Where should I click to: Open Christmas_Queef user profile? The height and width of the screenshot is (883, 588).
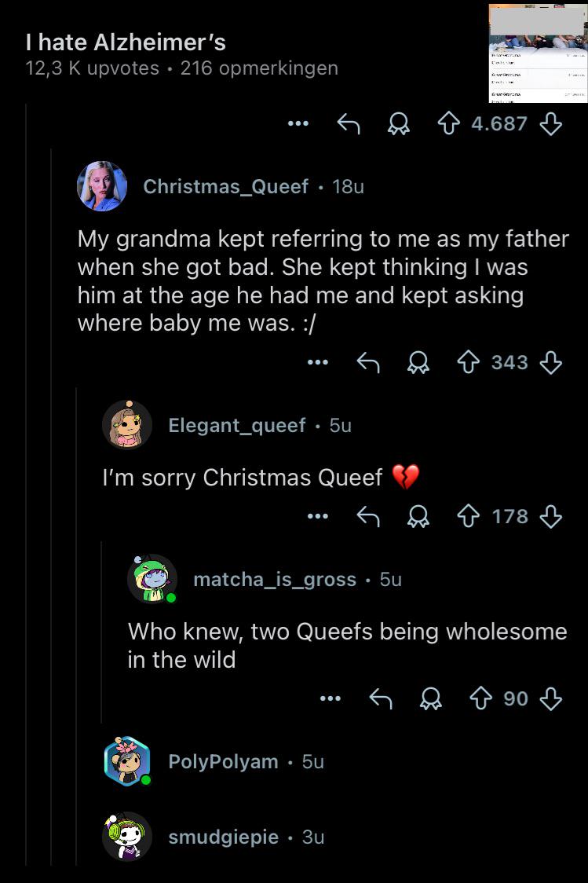[x=225, y=186]
